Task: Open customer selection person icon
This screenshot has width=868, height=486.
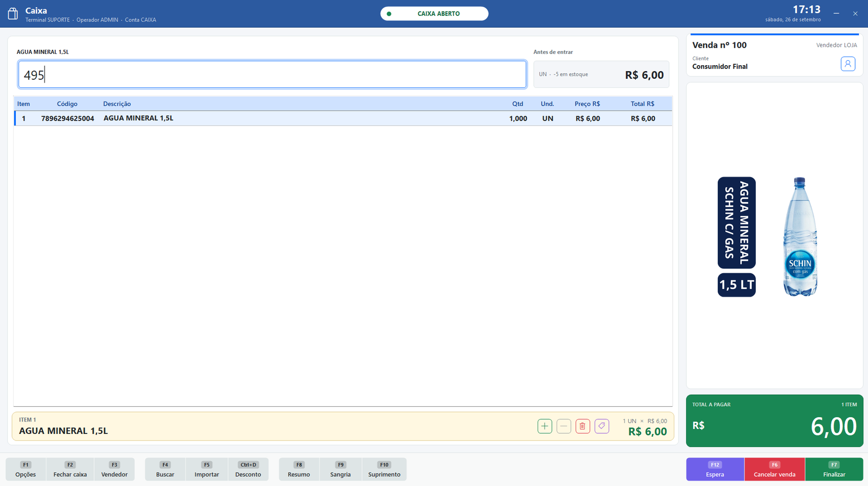Action: 848,64
